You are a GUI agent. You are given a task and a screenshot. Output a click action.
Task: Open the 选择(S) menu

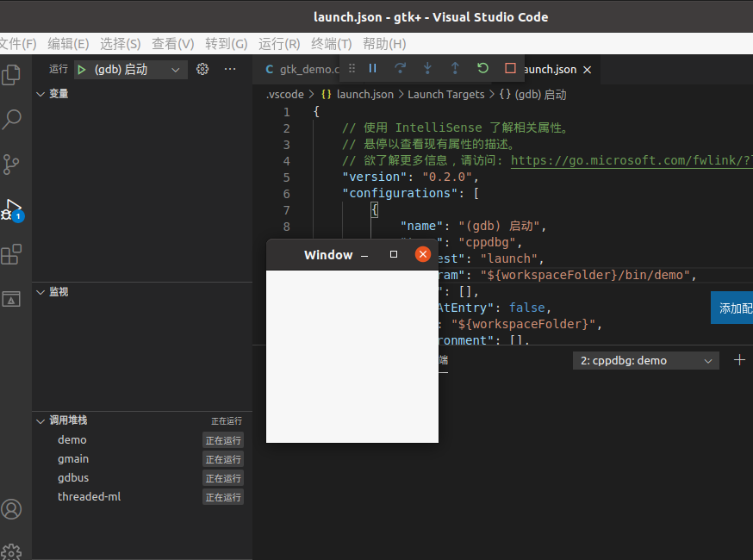point(120,44)
